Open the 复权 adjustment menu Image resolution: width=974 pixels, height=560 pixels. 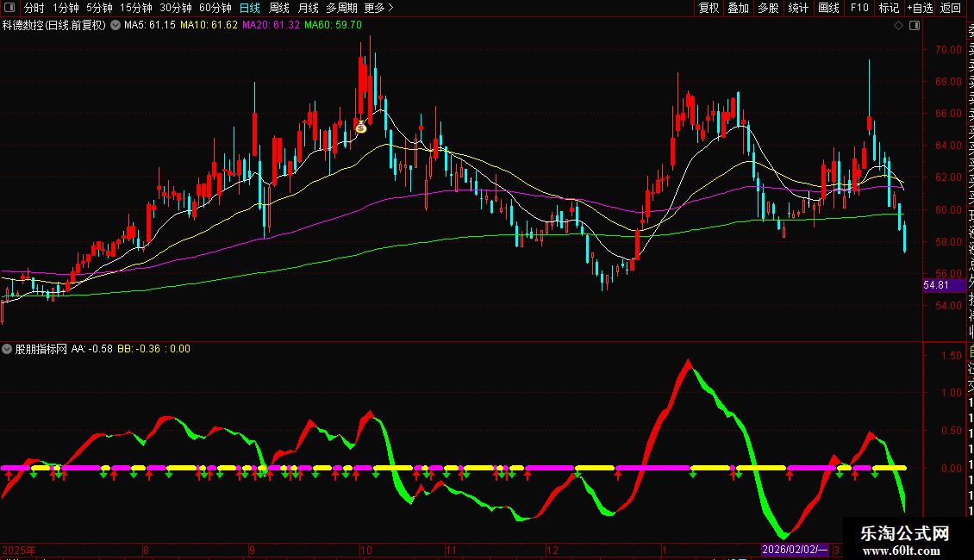(709, 8)
